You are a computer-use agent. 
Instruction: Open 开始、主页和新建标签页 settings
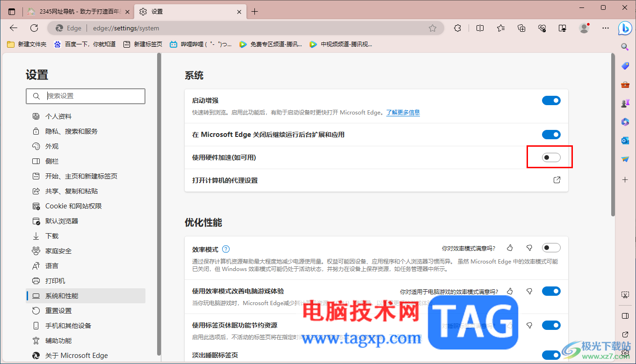pyautogui.click(x=86, y=176)
